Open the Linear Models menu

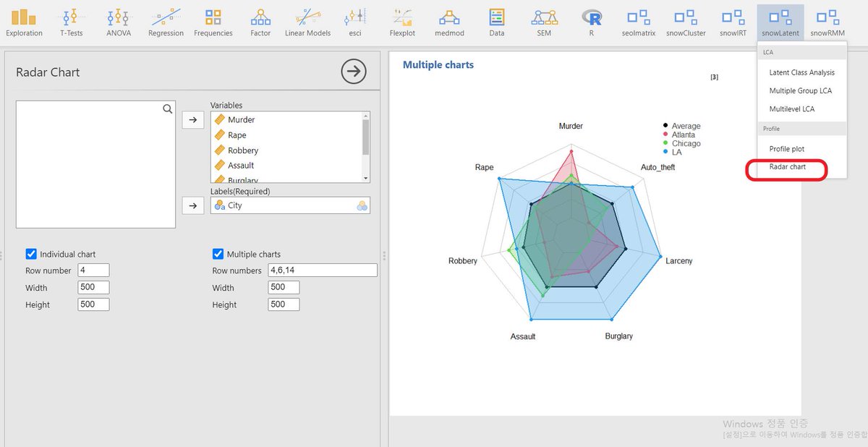click(308, 22)
